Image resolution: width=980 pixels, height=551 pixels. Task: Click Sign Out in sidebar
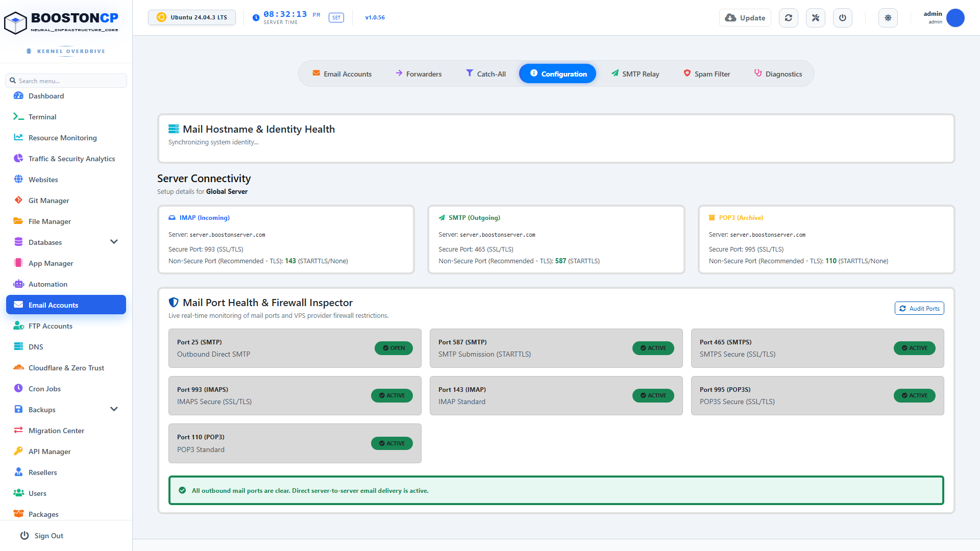tap(42, 536)
